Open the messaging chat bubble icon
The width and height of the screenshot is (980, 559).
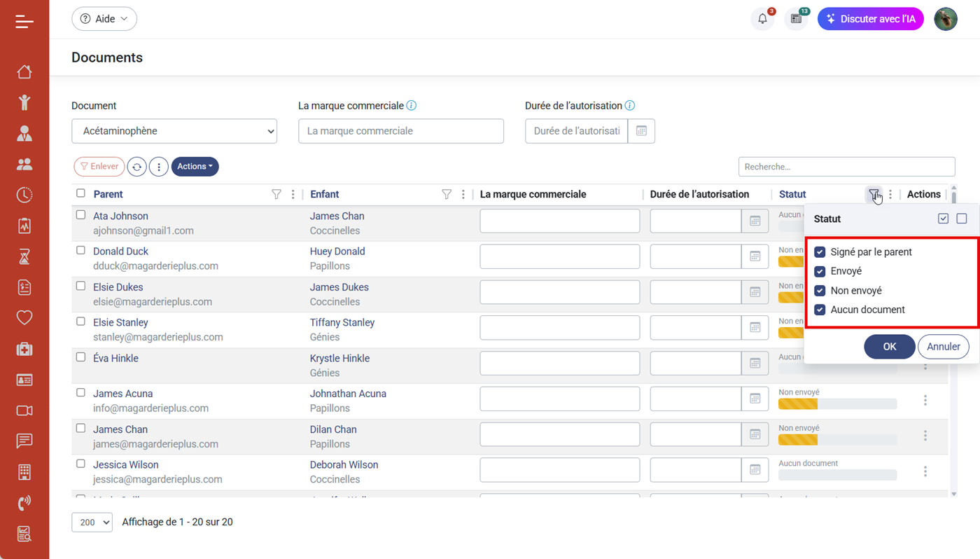[x=24, y=441]
